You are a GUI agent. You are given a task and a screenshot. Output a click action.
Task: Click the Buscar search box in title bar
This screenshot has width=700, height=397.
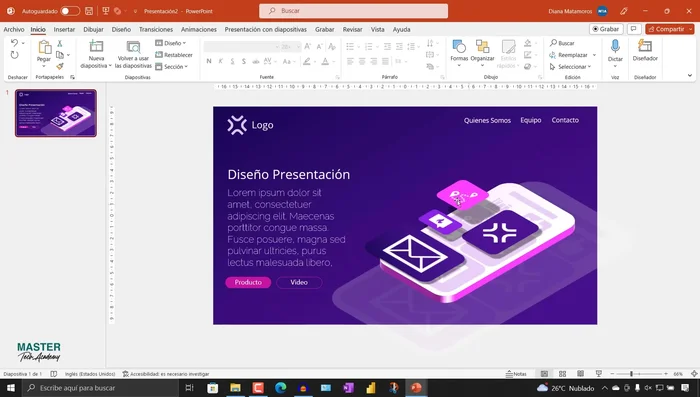point(354,11)
